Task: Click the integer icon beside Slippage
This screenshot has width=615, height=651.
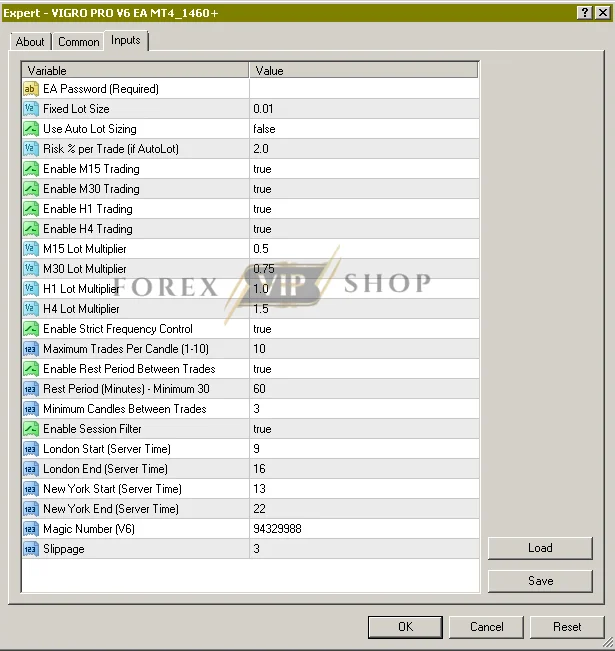Action: click(x=31, y=549)
